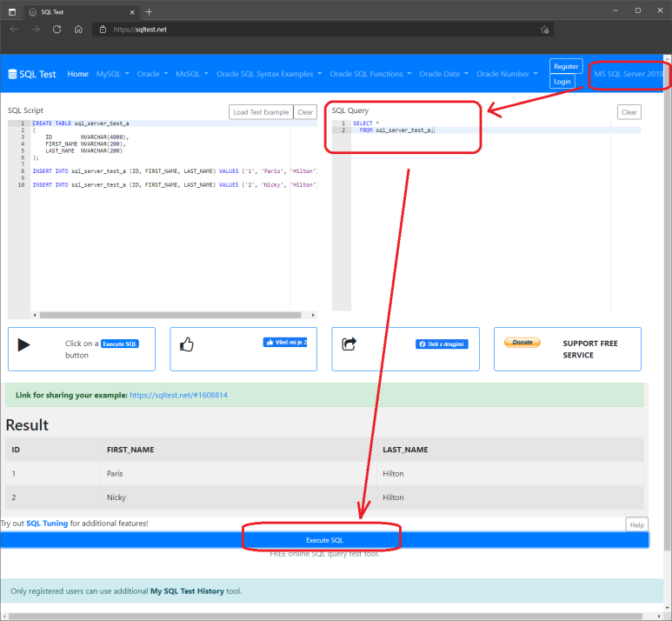Screen dimensions: 672x621
Task: Click the share arrow icon
Action: tap(349, 344)
